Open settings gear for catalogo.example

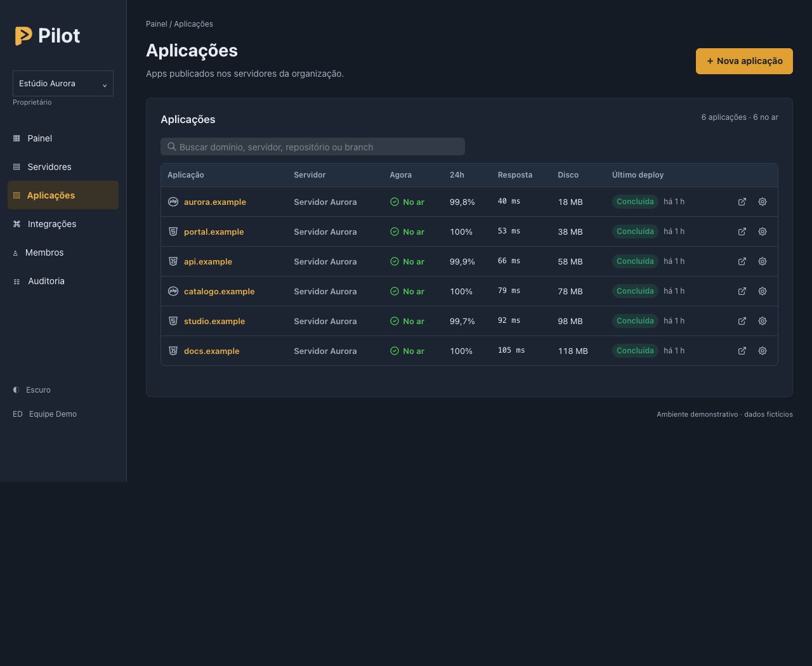[x=763, y=291]
